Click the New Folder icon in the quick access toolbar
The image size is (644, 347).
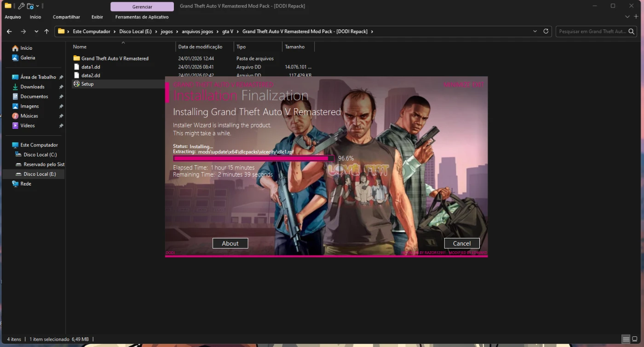click(x=30, y=6)
